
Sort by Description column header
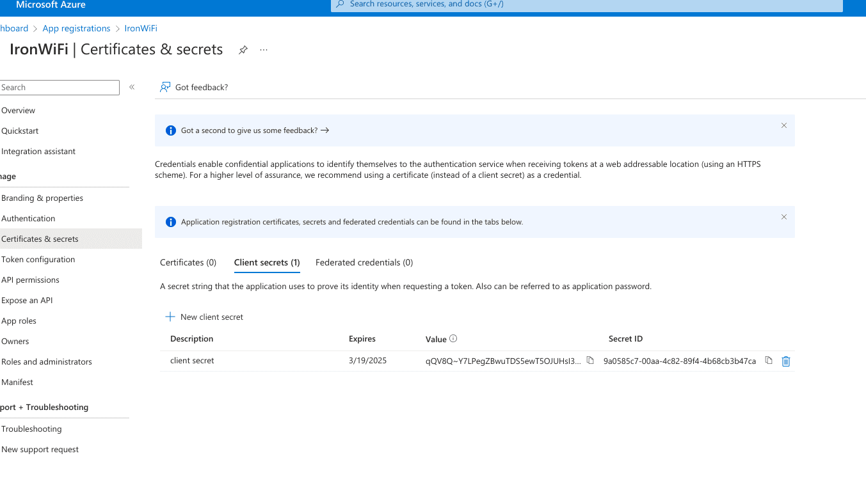pyautogui.click(x=191, y=338)
